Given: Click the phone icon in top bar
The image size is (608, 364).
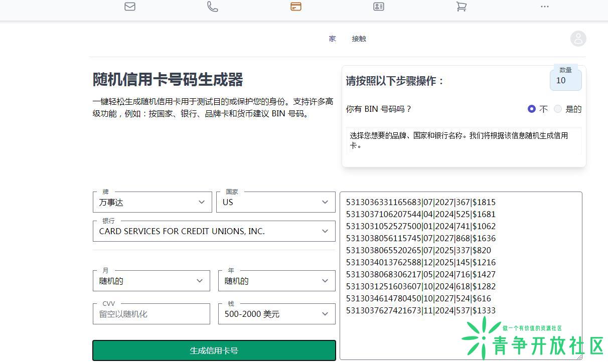Looking at the screenshot, I should [213, 7].
